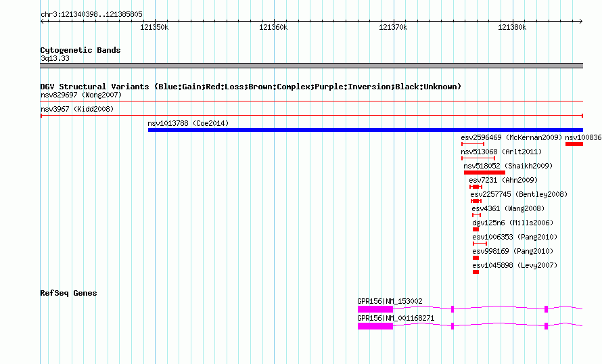
Task: Click the small red esv998169 block
Action: tap(476, 258)
